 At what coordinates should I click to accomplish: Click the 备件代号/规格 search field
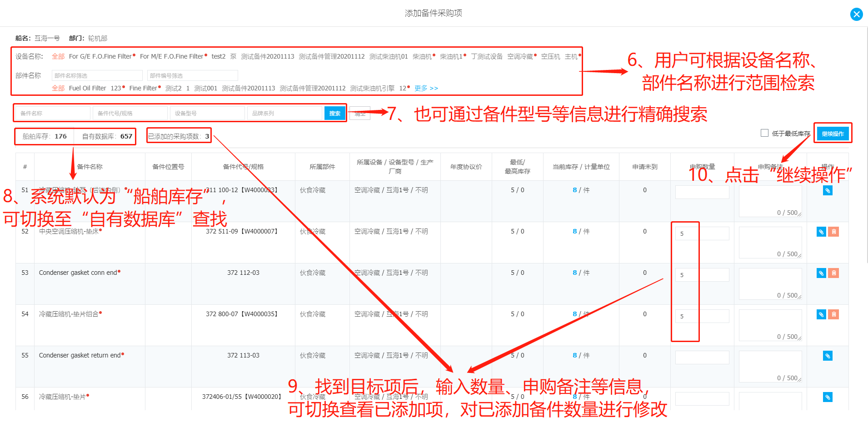tap(130, 114)
